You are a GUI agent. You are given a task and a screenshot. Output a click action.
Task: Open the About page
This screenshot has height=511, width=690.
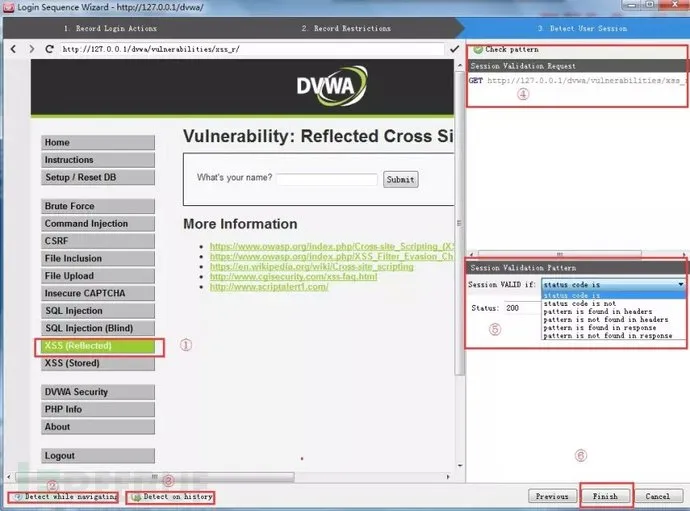[x=98, y=427]
